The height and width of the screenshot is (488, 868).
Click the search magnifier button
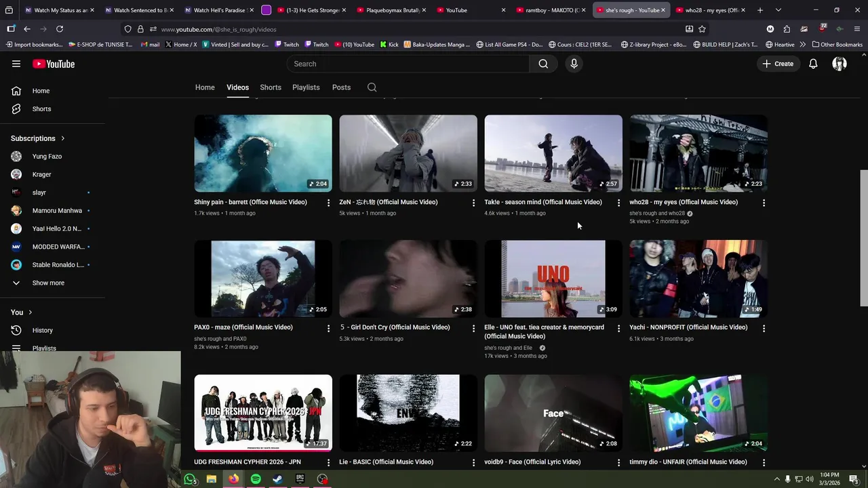543,64
